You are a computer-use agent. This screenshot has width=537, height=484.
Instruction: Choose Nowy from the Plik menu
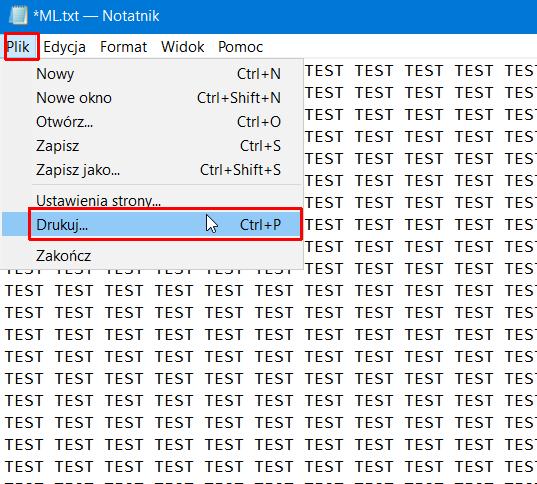[151, 74]
